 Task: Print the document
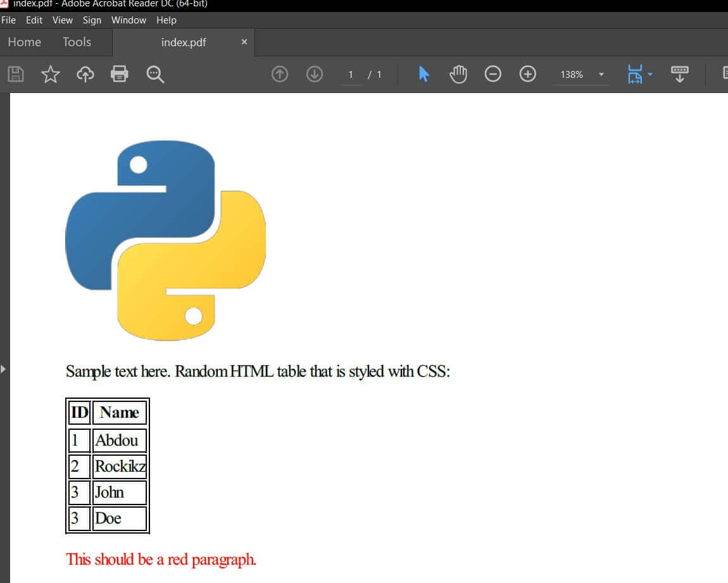click(119, 74)
